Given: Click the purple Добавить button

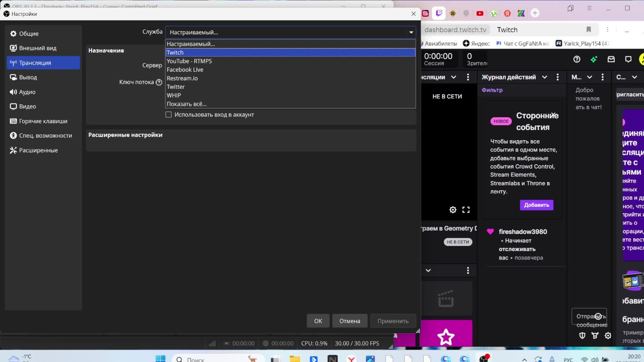Looking at the screenshot, I should tap(536, 205).
